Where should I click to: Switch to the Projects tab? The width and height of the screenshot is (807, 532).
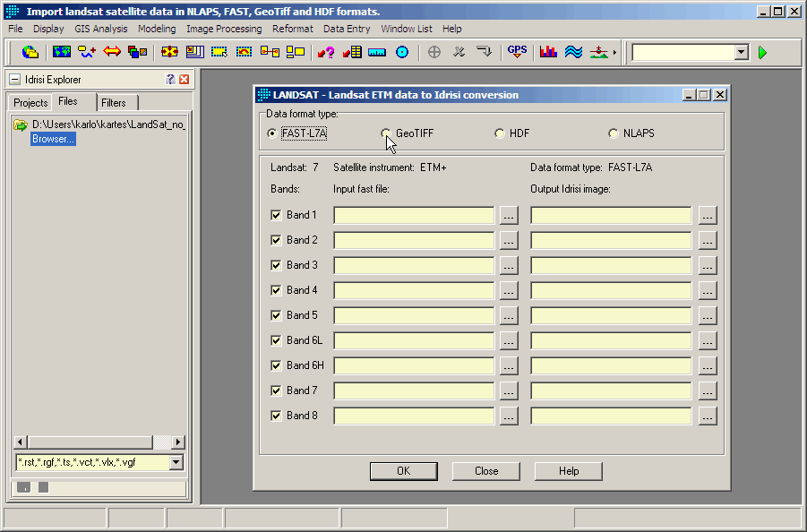tap(30, 103)
